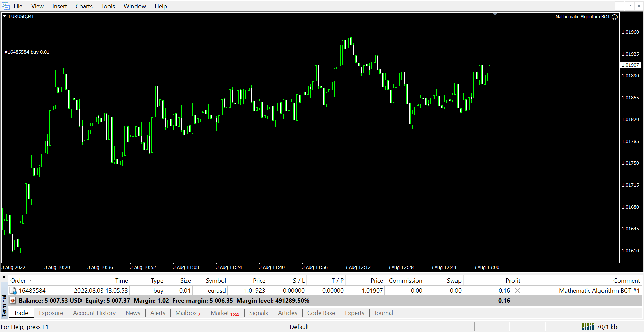Click the Mathematic Algorithm BOT chart label

click(583, 17)
